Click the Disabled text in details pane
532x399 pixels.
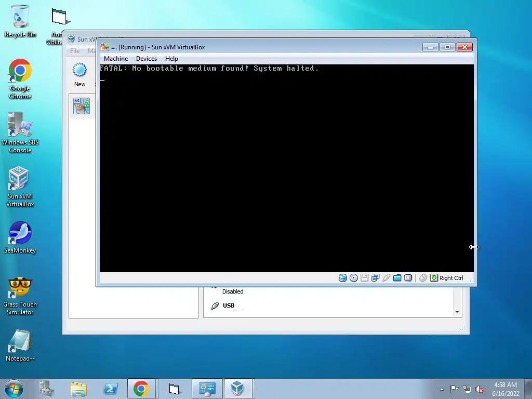tap(233, 291)
